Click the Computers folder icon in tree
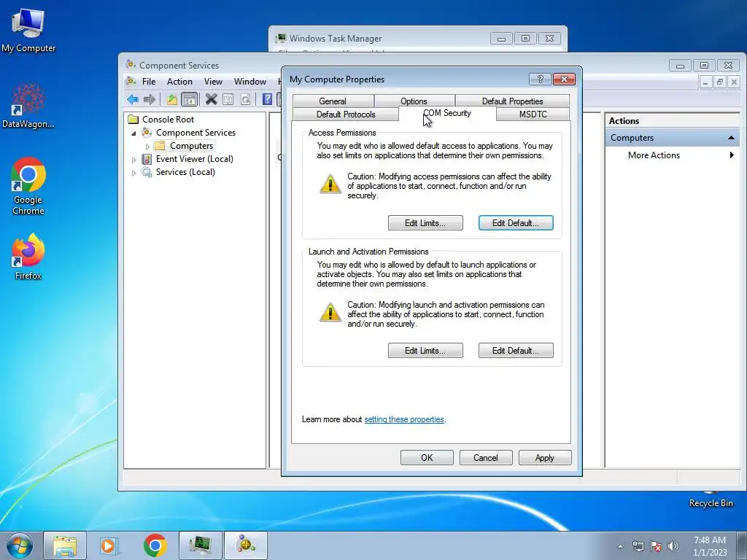747x560 pixels. 160,146
